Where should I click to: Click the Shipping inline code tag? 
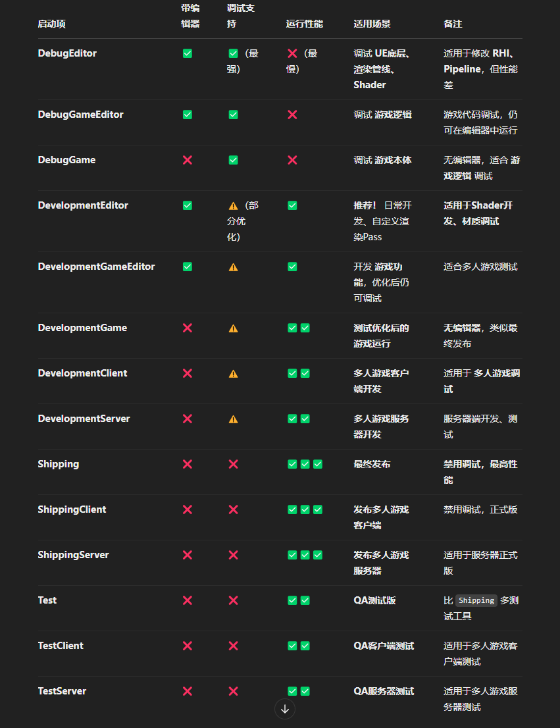[x=476, y=600]
